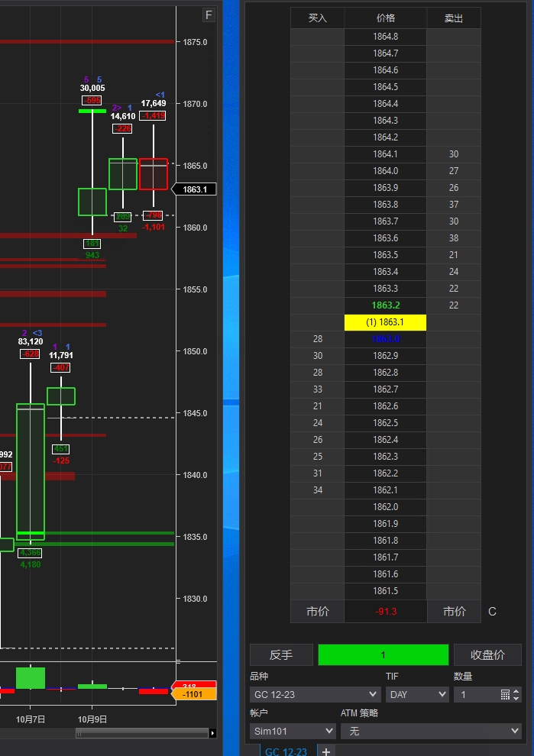Click buy cell 33 at price 1862.7
The width and height of the screenshot is (534, 756).
[x=317, y=389]
